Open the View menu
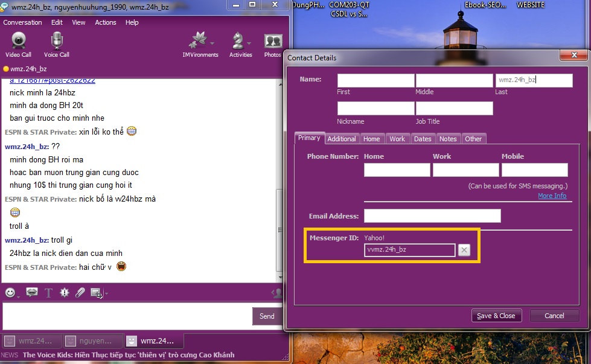 (78, 22)
